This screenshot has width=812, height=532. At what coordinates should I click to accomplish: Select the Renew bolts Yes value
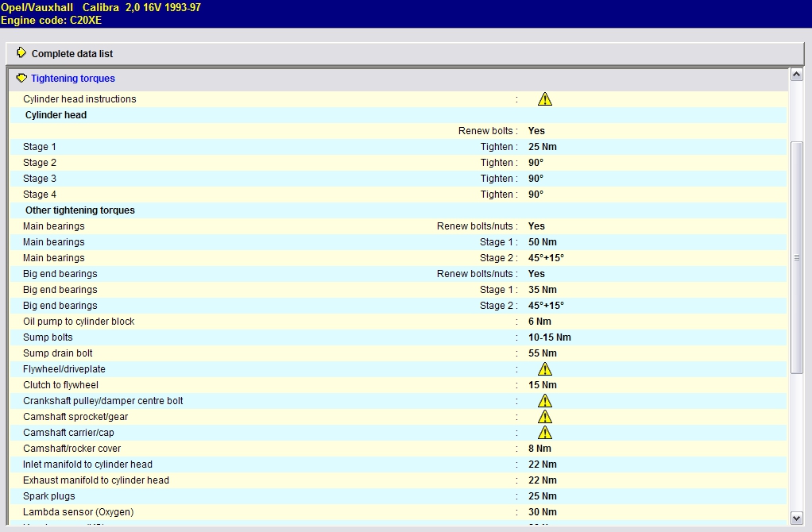[x=536, y=131]
